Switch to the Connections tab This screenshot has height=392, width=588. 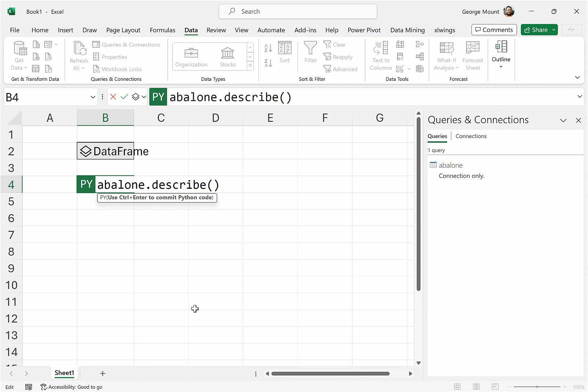point(471,136)
